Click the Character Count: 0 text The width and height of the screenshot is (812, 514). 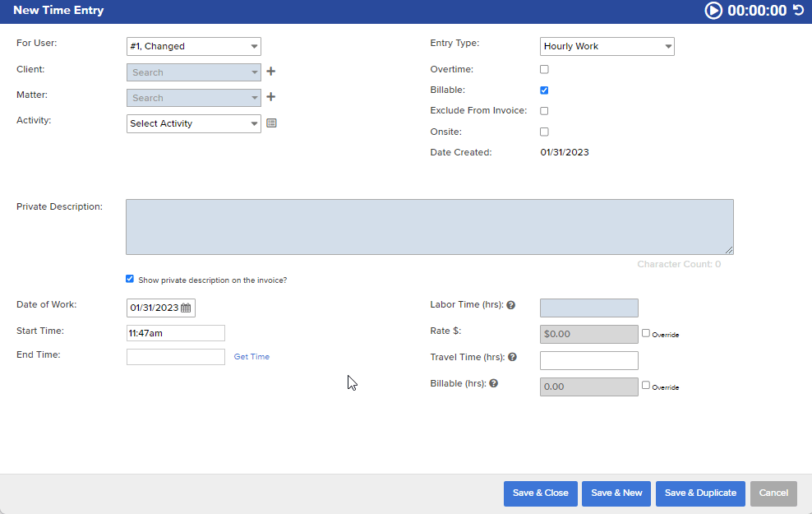pos(679,264)
